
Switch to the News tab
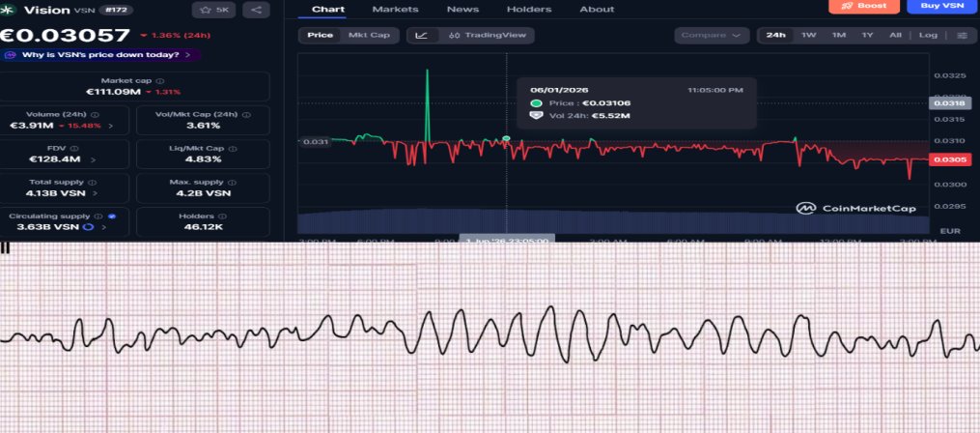(x=462, y=10)
